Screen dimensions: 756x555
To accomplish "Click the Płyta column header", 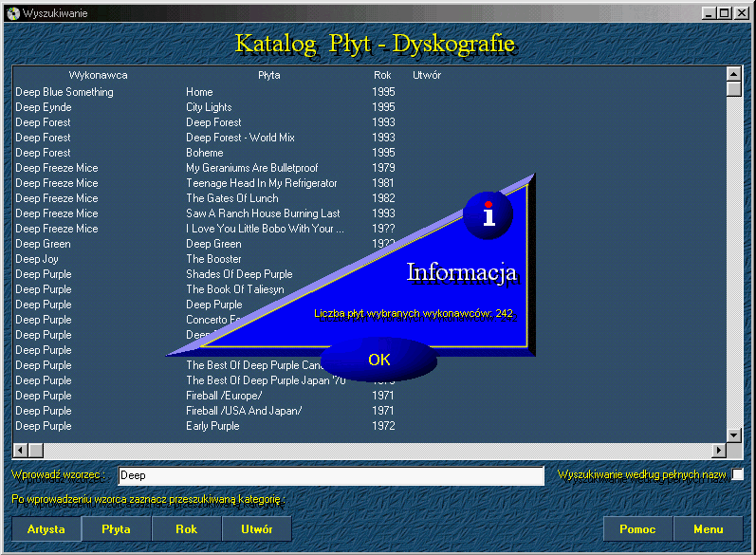I will pyautogui.click(x=269, y=75).
